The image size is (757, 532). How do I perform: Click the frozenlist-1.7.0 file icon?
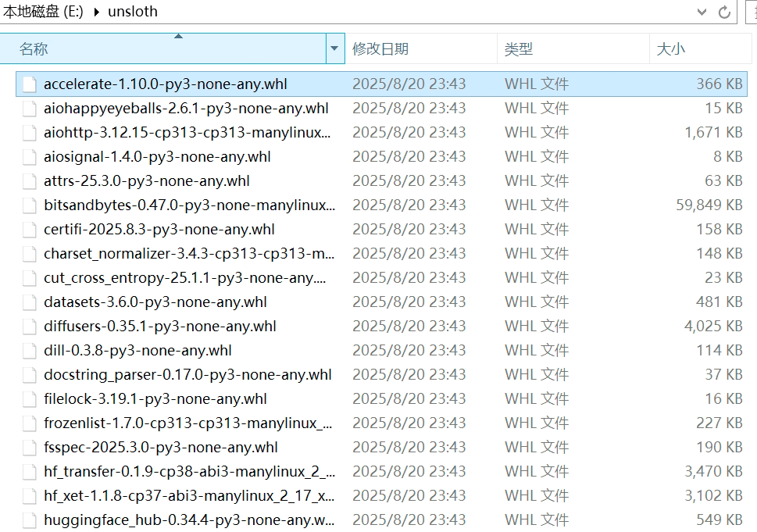tap(30, 423)
